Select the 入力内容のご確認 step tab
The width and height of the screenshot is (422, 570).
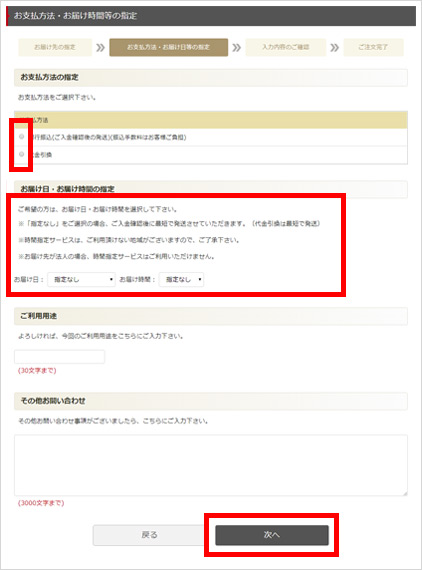pyautogui.click(x=286, y=47)
